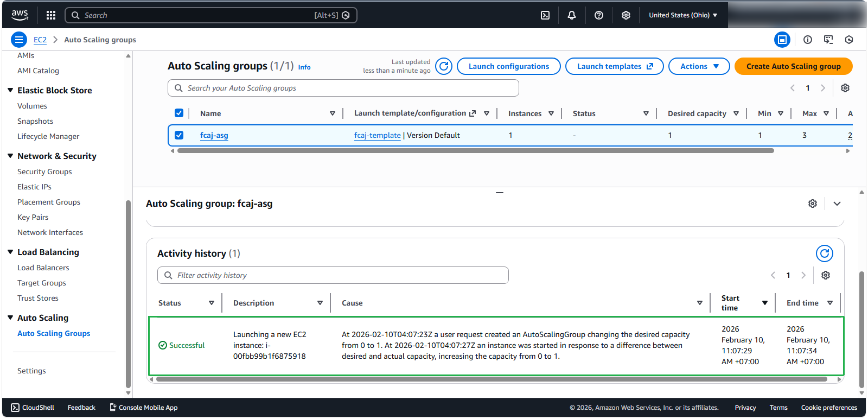Image resolution: width=868 pixels, height=419 pixels.
Task: Click the sidebar vertical scrollbar
Action: tap(128, 293)
